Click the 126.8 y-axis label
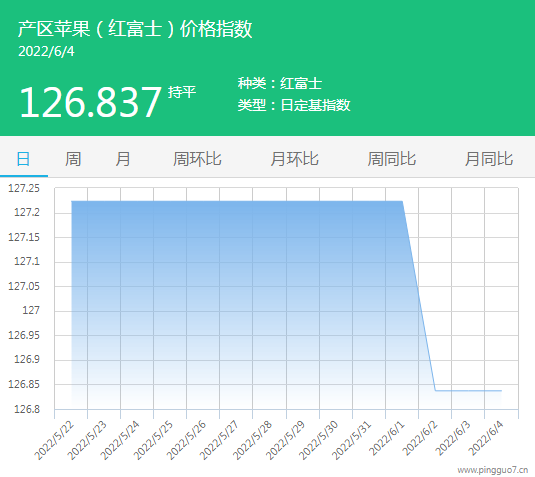 pyautogui.click(x=27, y=409)
